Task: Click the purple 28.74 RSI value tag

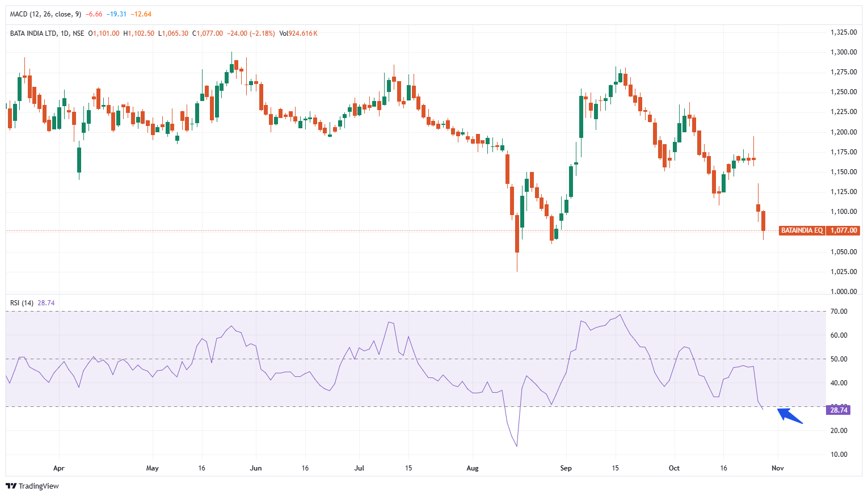Action: coord(838,410)
